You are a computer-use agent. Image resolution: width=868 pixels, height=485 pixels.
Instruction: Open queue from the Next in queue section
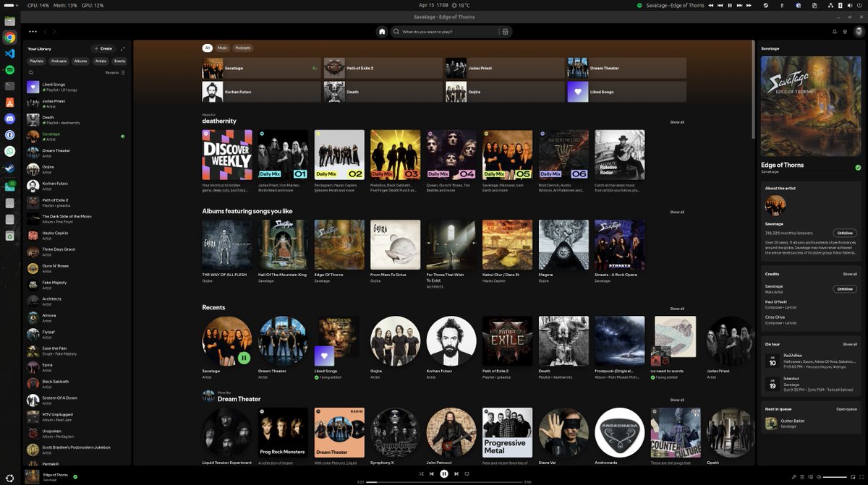tap(847, 409)
